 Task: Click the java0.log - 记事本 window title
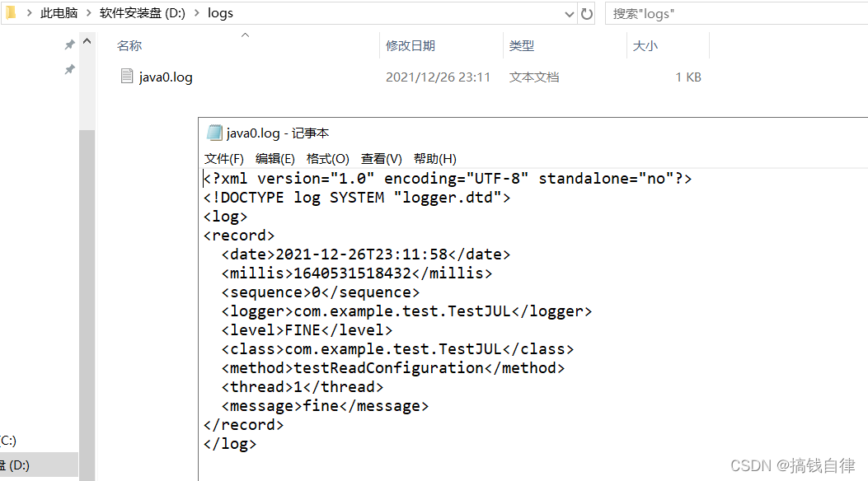pos(277,133)
